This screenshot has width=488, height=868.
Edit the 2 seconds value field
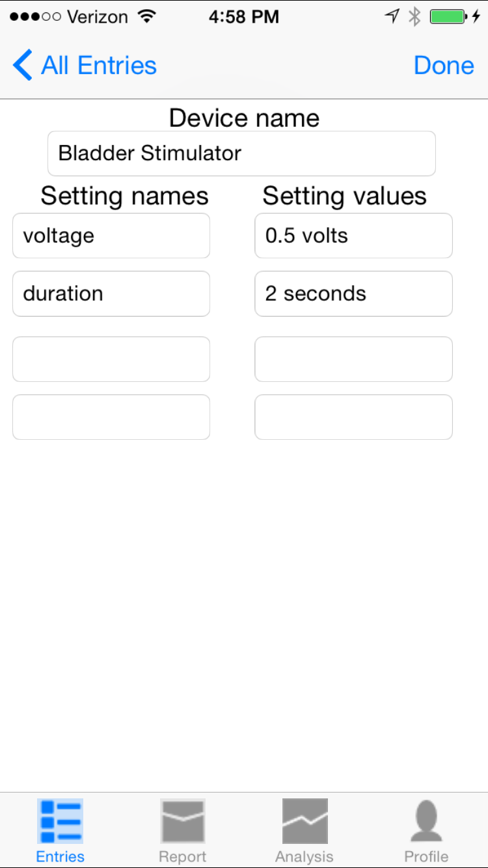[x=353, y=293]
